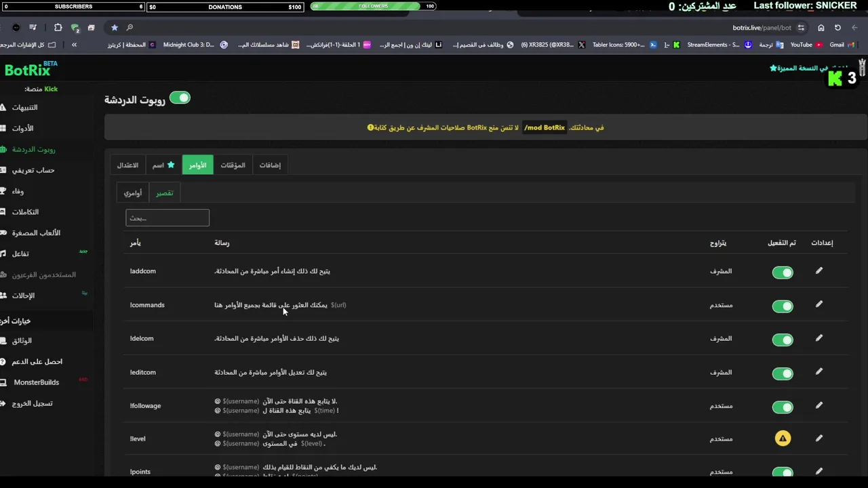Open the editor for the !delcom row

point(818,338)
